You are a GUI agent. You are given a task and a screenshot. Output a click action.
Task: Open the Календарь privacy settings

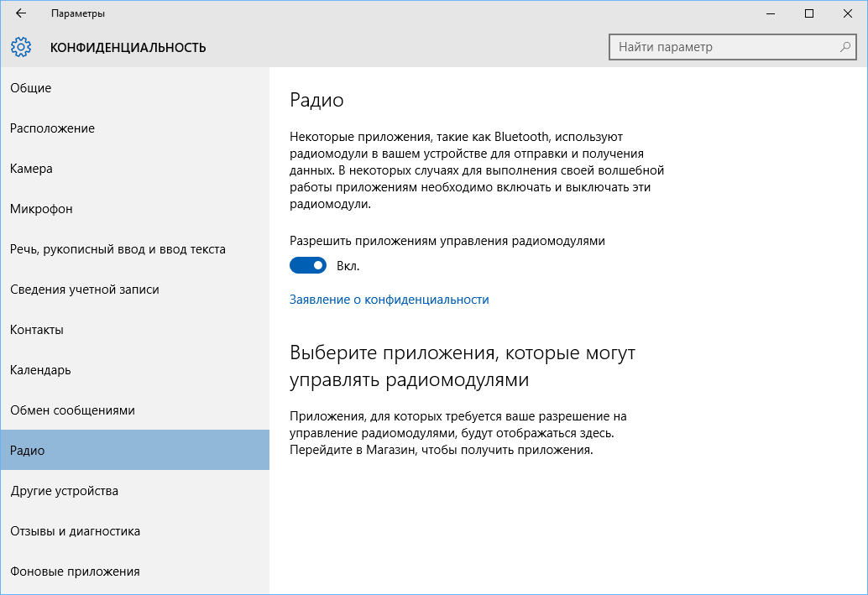(40, 370)
